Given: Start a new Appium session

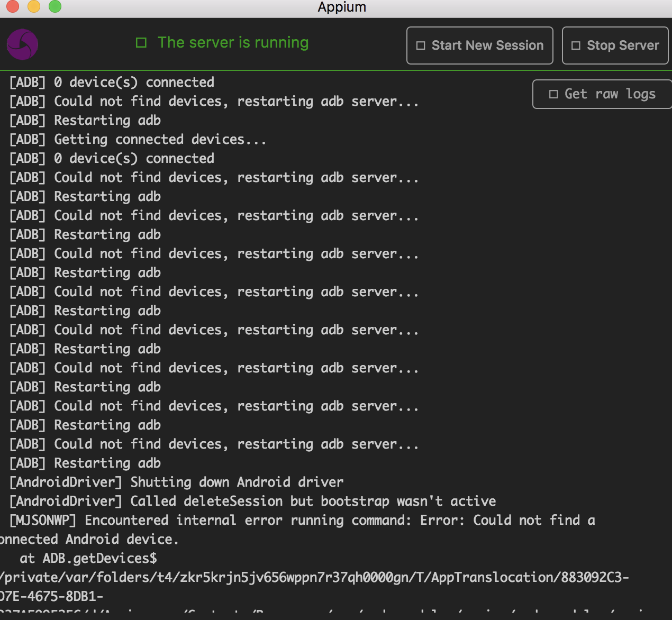Looking at the screenshot, I should click(479, 45).
